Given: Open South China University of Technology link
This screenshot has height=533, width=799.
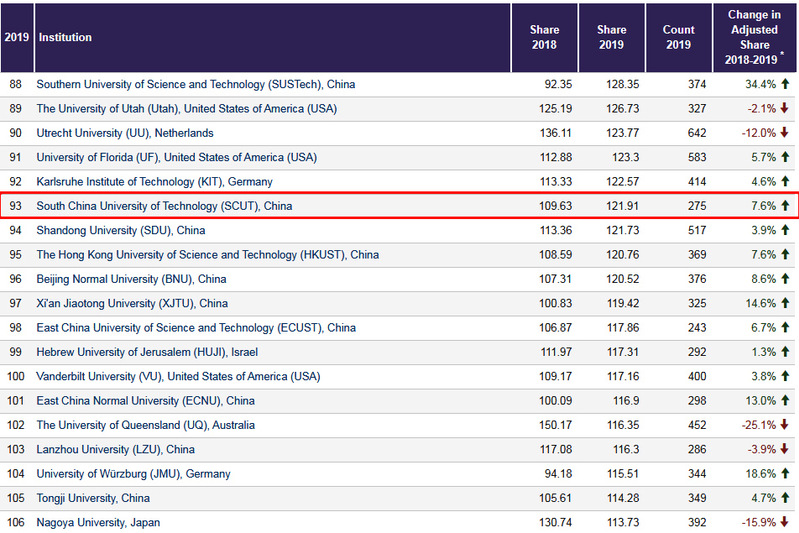Looking at the screenshot, I should pos(164,206).
